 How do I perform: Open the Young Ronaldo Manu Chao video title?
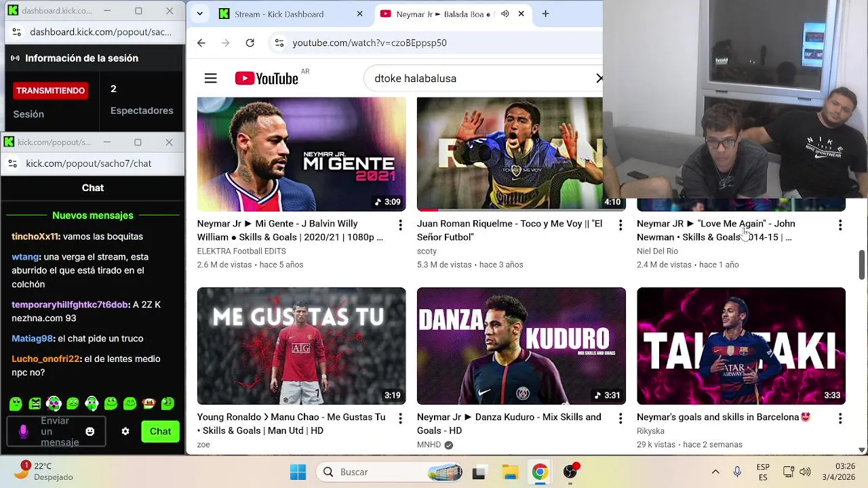coord(291,424)
